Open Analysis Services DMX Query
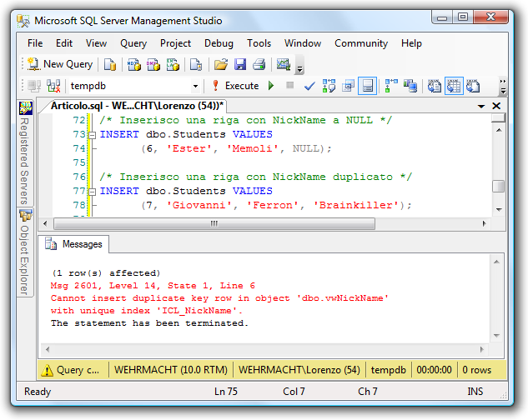 (153, 64)
